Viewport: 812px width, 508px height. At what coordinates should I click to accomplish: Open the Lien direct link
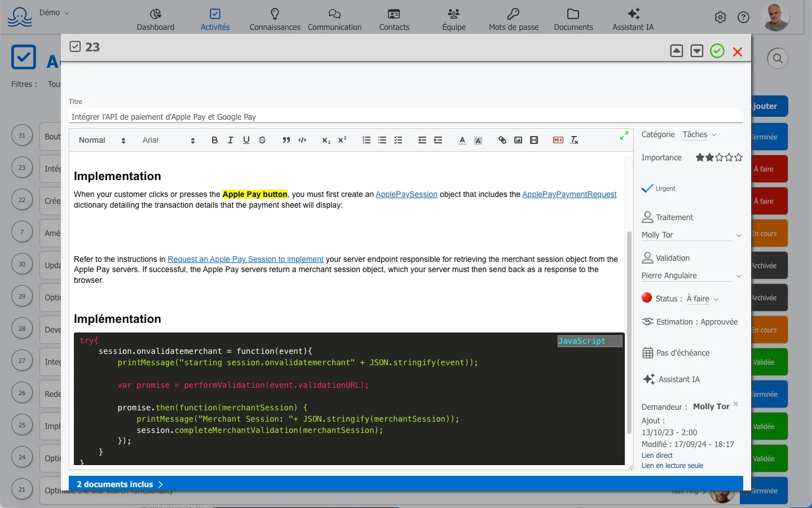click(657, 456)
